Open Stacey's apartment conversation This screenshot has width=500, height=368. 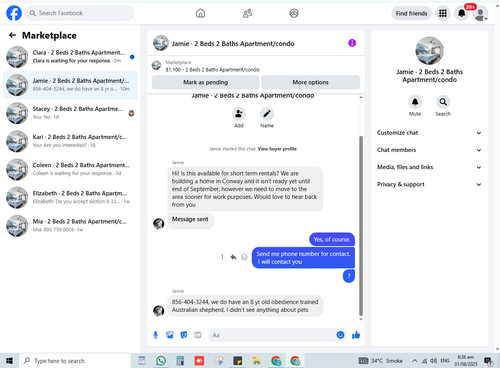tap(70, 113)
